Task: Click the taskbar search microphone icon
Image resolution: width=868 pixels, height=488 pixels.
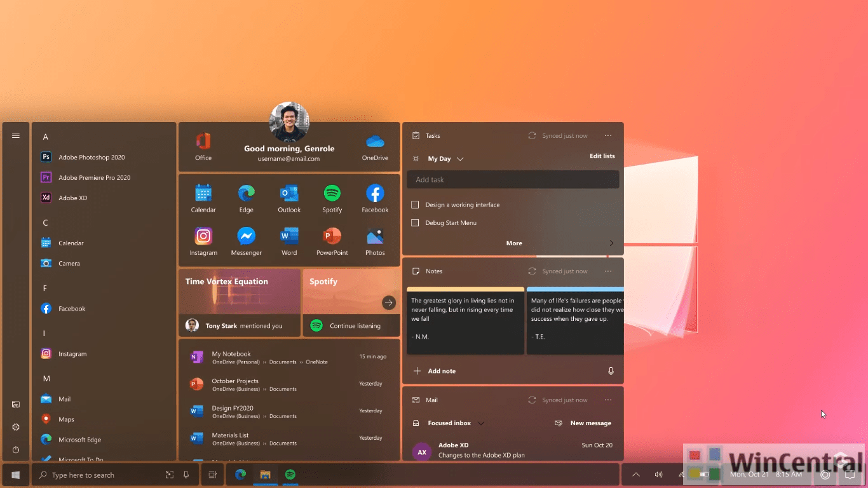Action: (x=186, y=475)
